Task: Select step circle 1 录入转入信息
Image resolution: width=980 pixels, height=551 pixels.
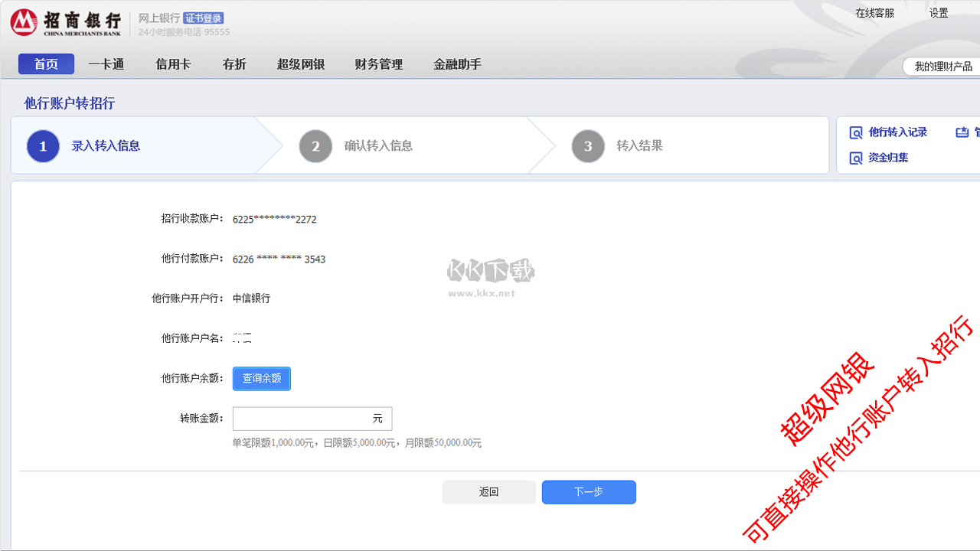Action: (x=42, y=146)
